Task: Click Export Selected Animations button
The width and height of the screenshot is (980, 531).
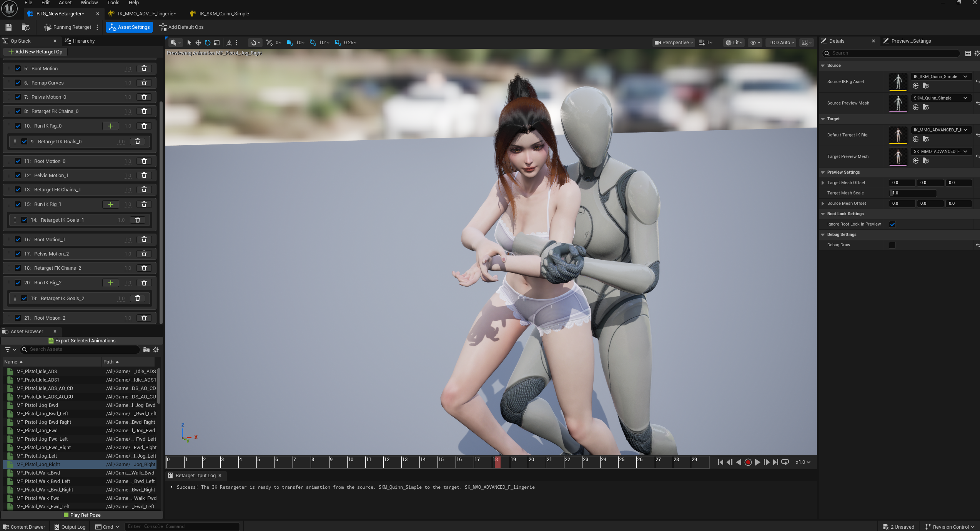Action: (x=82, y=341)
